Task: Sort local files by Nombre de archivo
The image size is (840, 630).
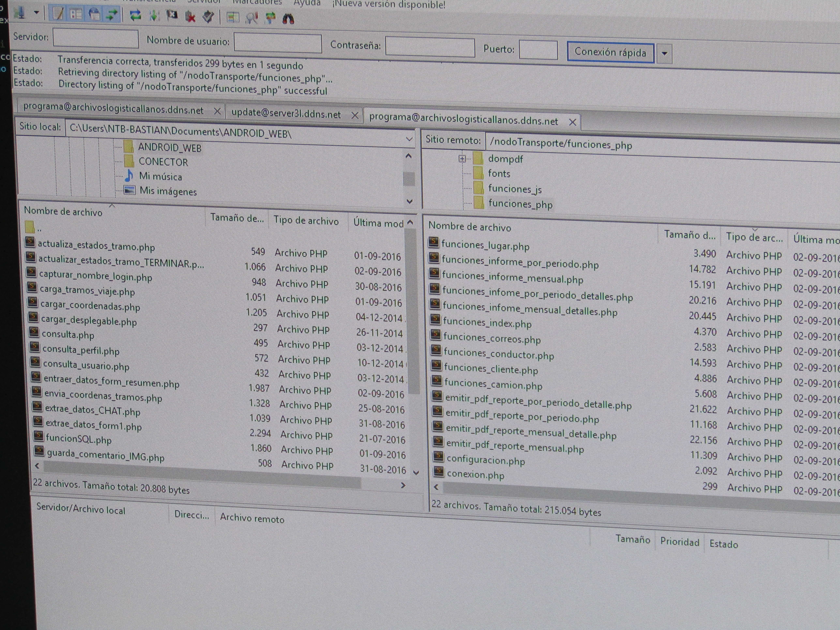Action: click(63, 211)
